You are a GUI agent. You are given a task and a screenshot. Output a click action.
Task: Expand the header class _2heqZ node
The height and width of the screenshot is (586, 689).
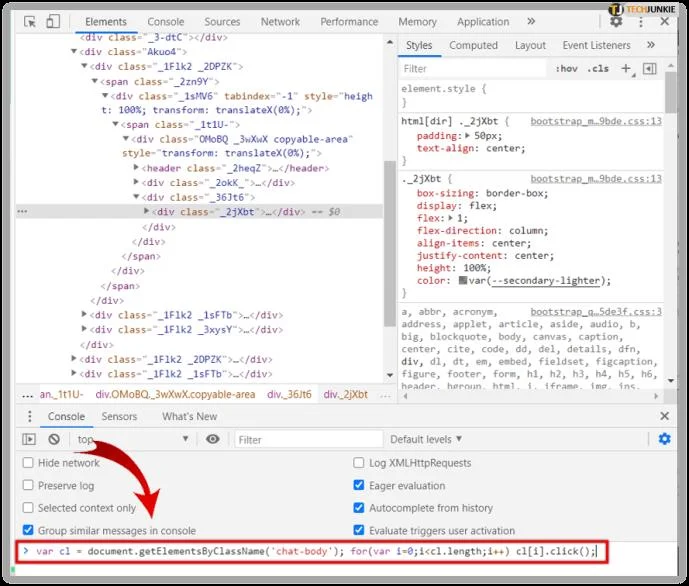click(x=136, y=167)
